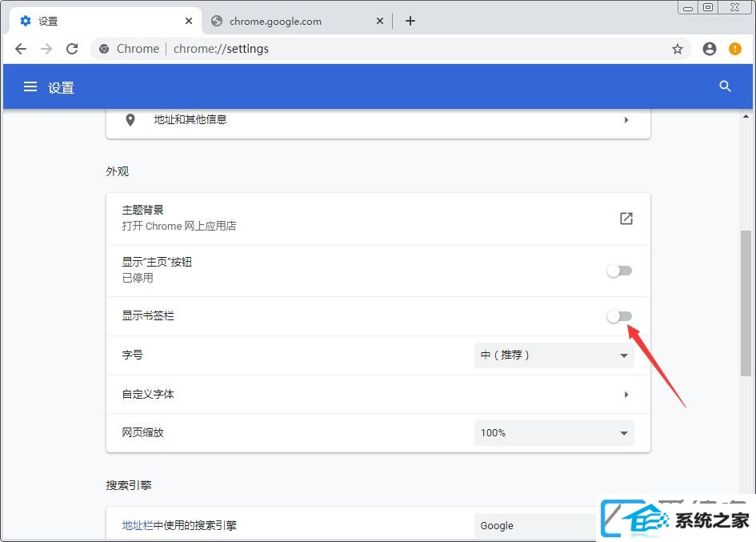The width and height of the screenshot is (756, 542).
Task: Click the 已停用 status text
Action: (x=138, y=278)
